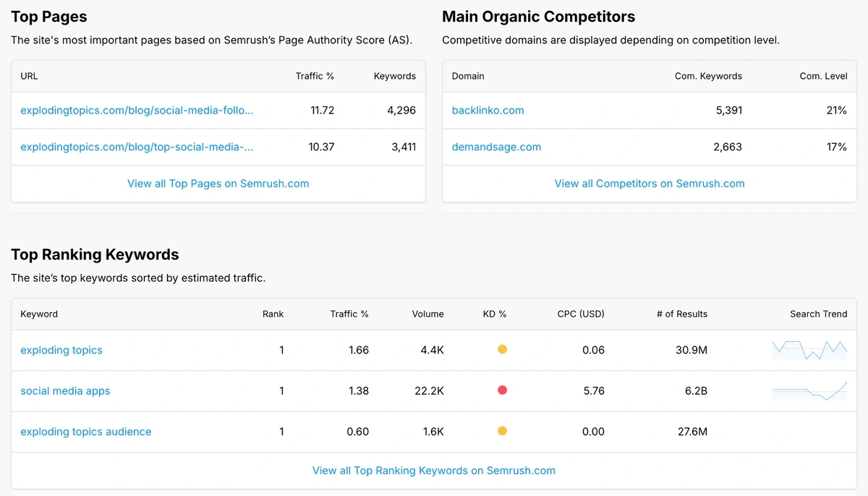Click the URL column header
This screenshot has height=496, width=868.
(29, 76)
